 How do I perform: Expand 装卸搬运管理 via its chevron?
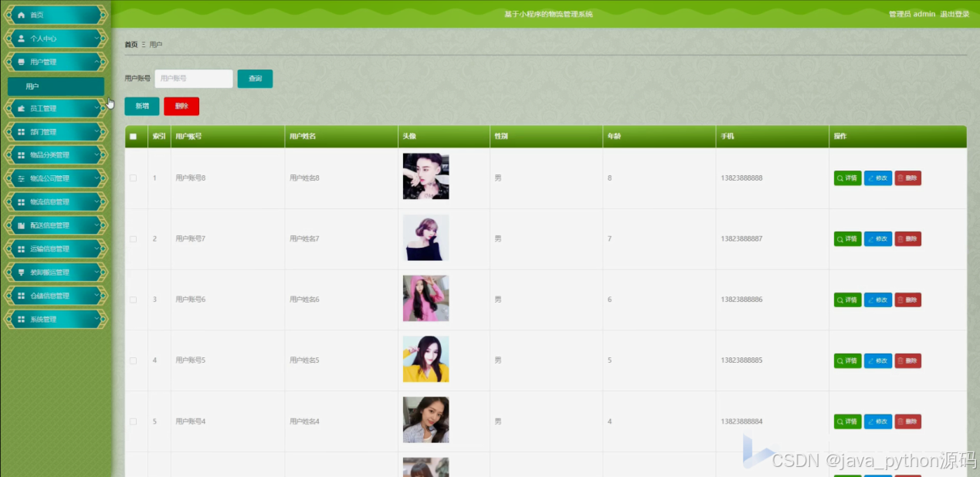point(97,272)
